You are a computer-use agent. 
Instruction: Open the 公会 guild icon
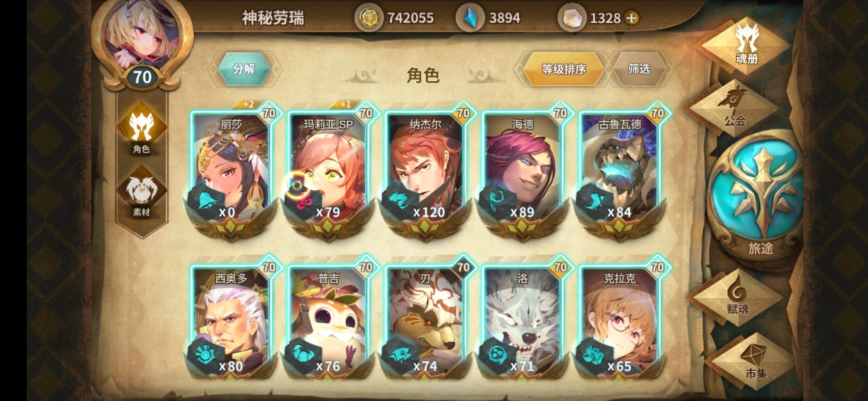(x=733, y=107)
